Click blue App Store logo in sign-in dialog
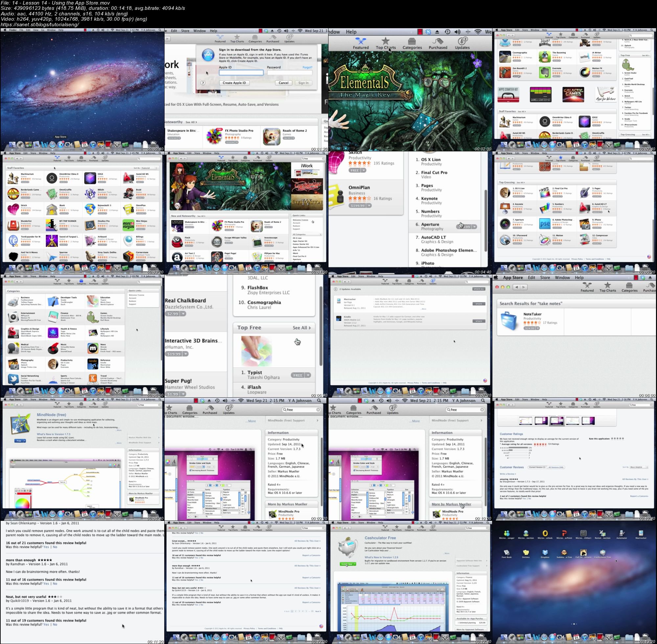 pyautogui.click(x=208, y=55)
